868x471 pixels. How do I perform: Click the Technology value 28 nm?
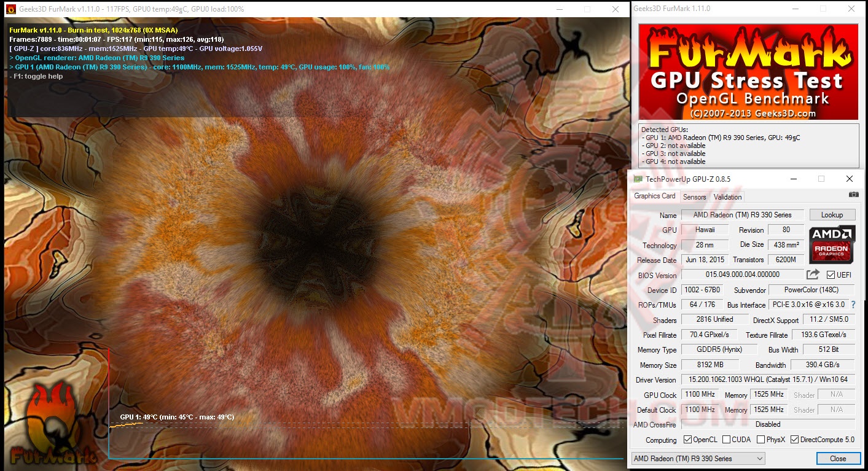[x=705, y=245]
